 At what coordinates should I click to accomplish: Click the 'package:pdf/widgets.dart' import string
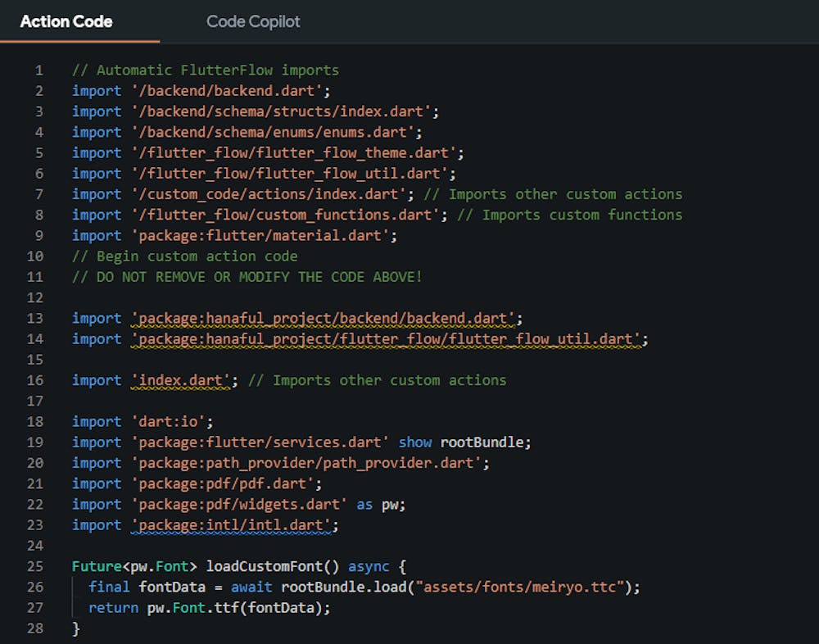click(238, 505)
